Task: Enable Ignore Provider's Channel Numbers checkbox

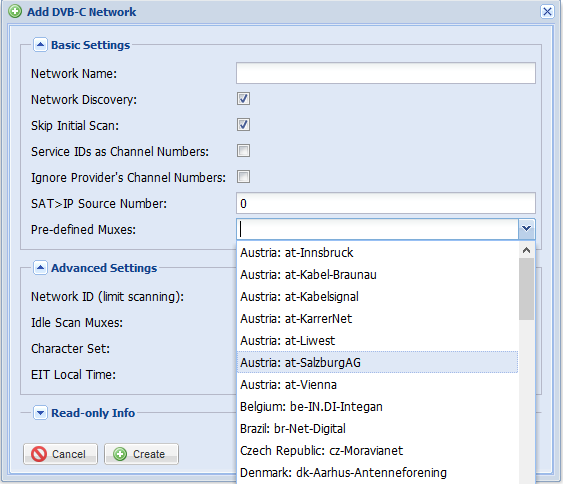Action: pyautogui.click(x=243, y=177)
